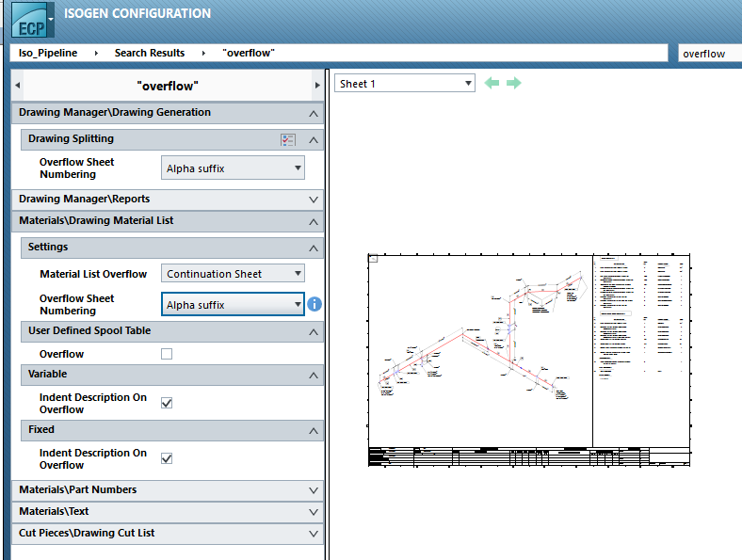
Task: Go to Search Results breadcrumb
Action: click(x=150, y=53)
